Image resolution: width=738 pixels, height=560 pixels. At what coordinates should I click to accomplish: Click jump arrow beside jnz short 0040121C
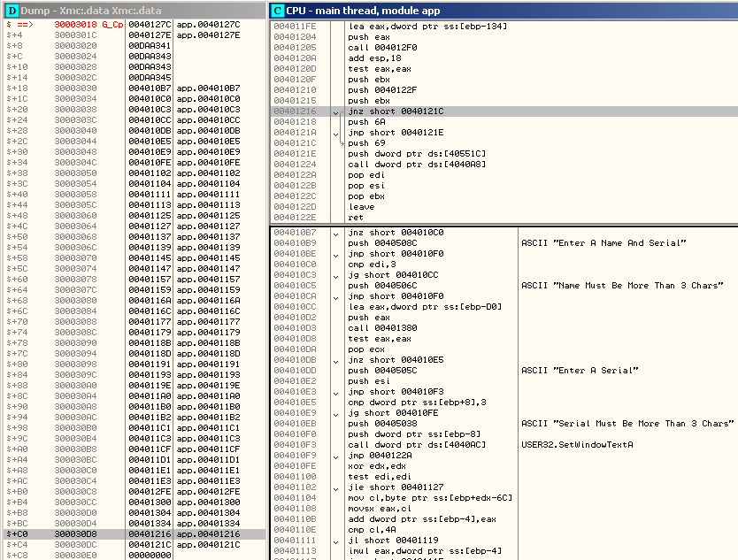[335, 112]
